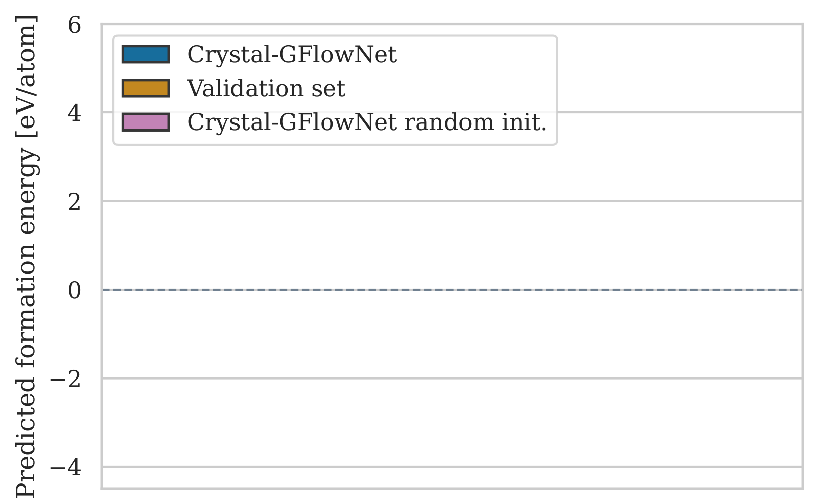Select the "Validation set" legend label

pyautogui.click(x=266, y=89)
